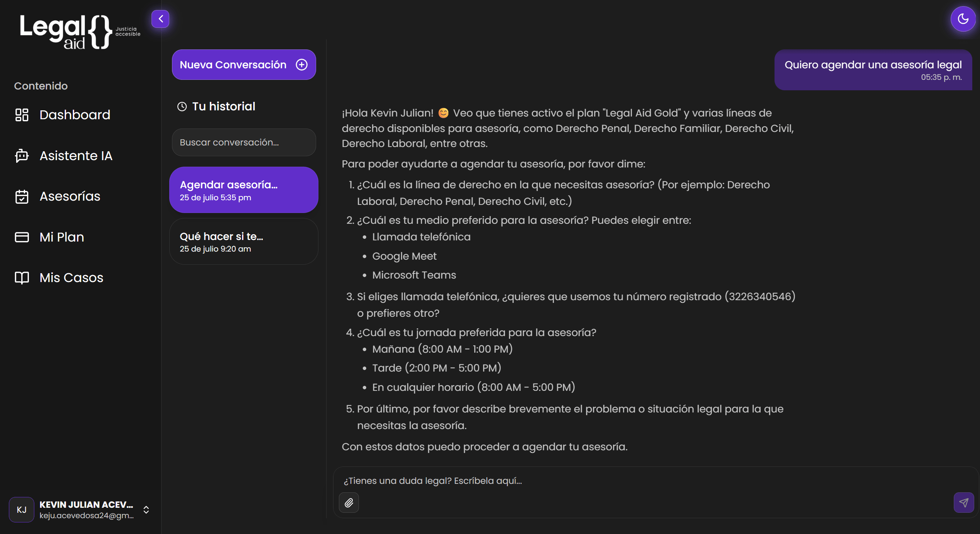The width and height of the screenshot is (980, 534).
Task: Send message with paper plane icon
Action: [963, 502]
